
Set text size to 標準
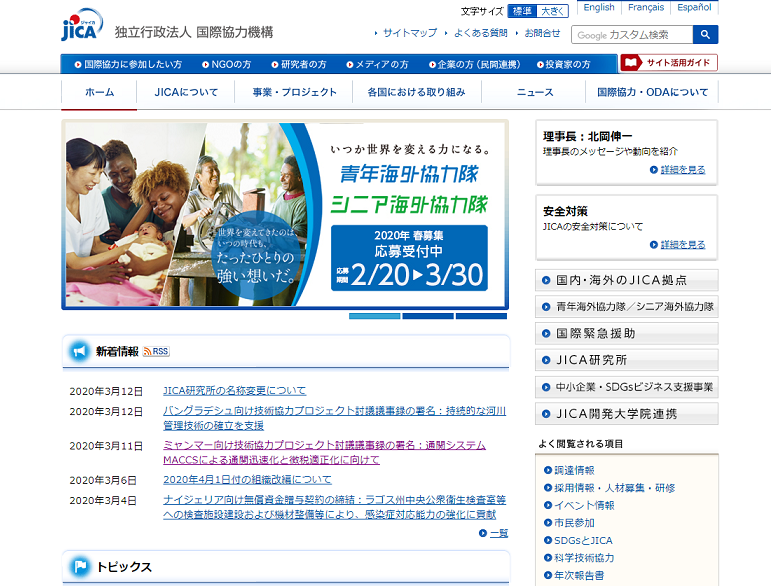point(522,11)
